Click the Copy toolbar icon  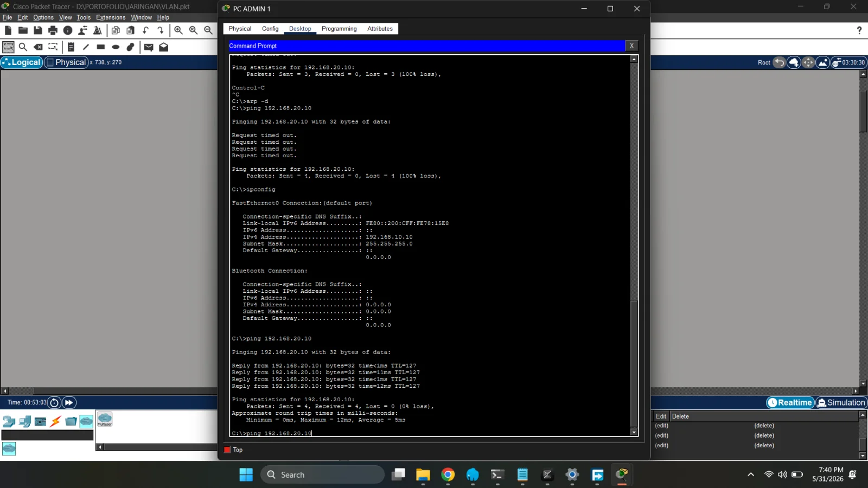tap(116, 30)
